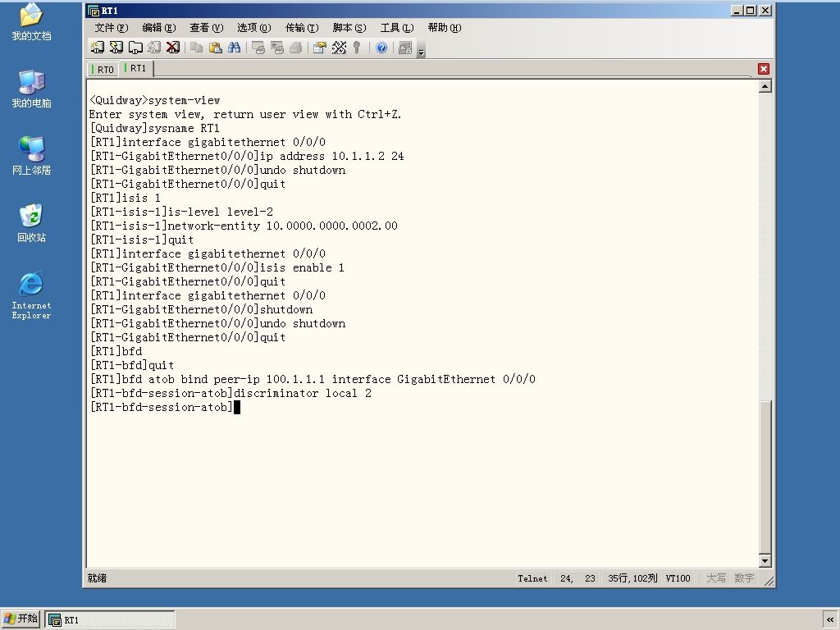Open Help via blue question icon

click(x=381, y=48)
